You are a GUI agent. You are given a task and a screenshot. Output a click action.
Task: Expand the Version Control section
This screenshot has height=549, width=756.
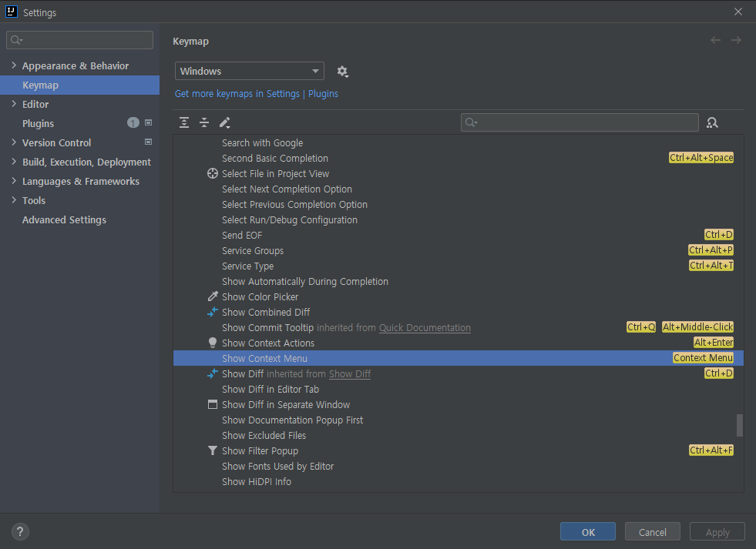14,142
